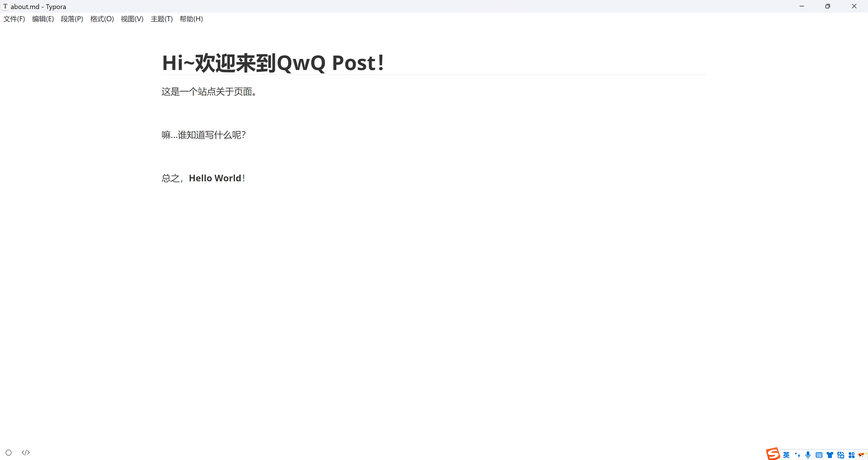Place cursor in the QwQ Post heading
The width and height of the screenshot is (868, 460).
pyautogui.click(x=273, y=63)
